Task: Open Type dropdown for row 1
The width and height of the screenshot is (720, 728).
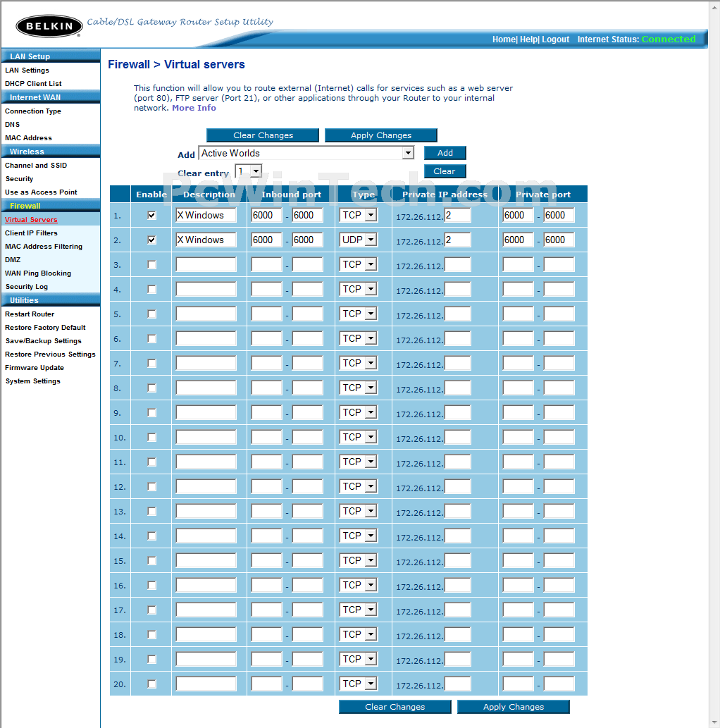Action: point(359,215)
